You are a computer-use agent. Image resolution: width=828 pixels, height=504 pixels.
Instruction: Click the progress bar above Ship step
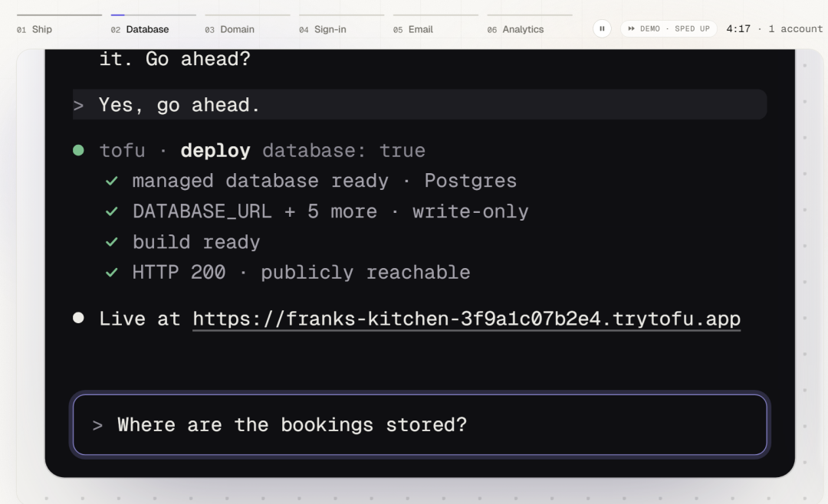tap(59, 15)
